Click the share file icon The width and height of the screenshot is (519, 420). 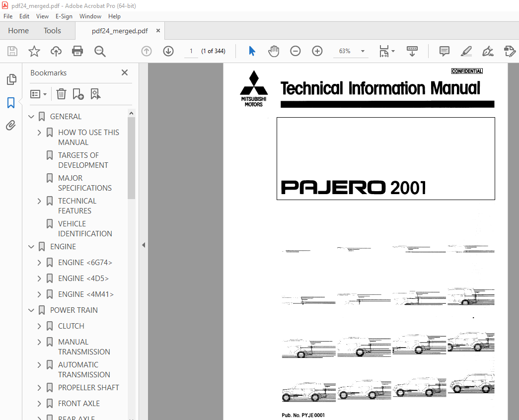click(x=510, y=51)
